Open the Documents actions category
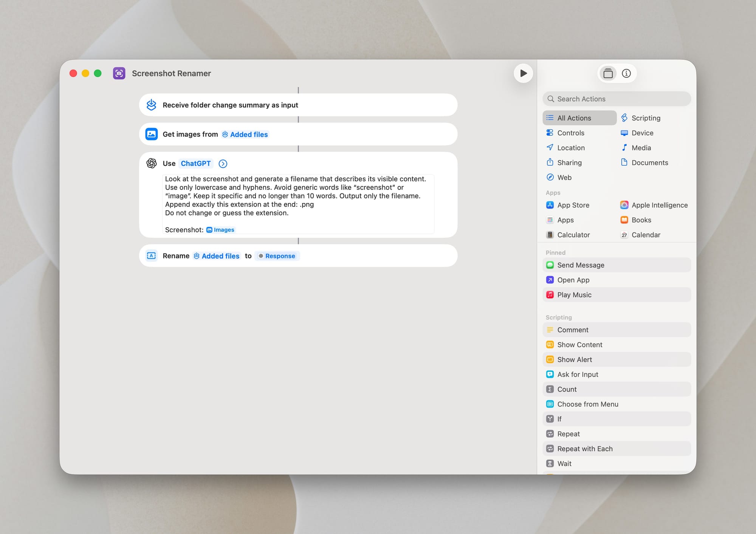This screenshot has width=756, height=534. click(649, 163)
